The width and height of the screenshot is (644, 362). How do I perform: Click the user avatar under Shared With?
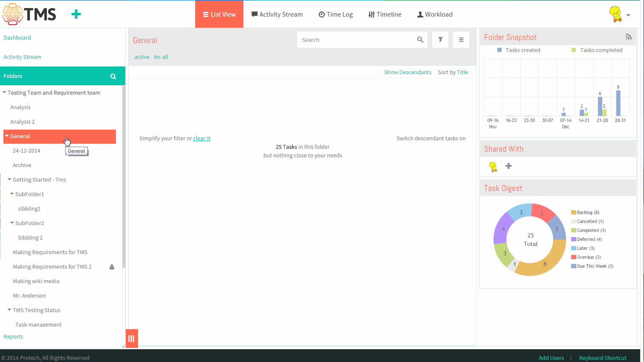coord(493,166)
